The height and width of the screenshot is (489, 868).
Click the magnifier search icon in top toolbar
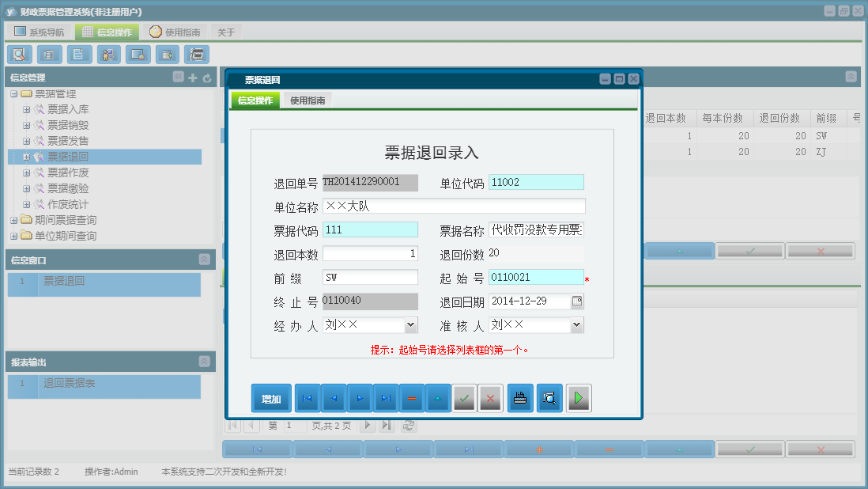[19, 55]
